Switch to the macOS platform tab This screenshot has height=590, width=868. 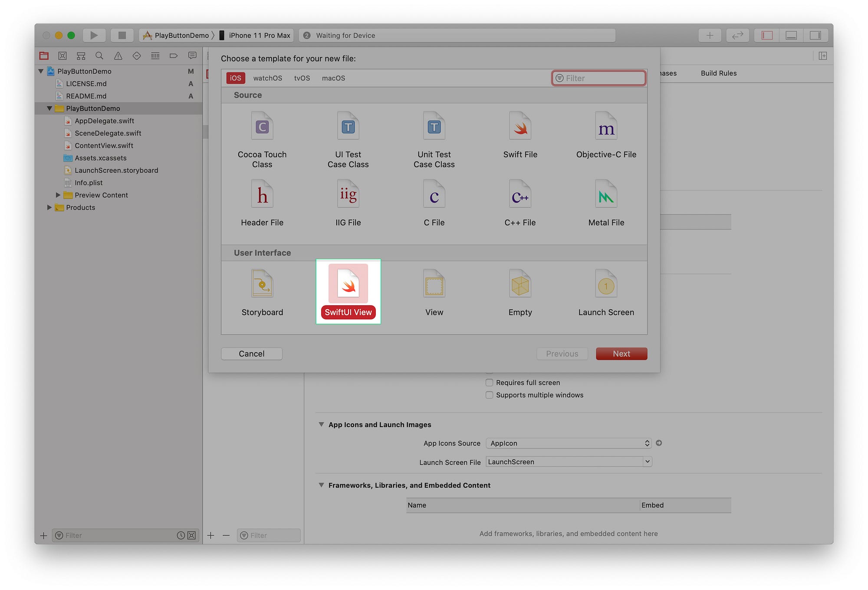pos(333,78)
